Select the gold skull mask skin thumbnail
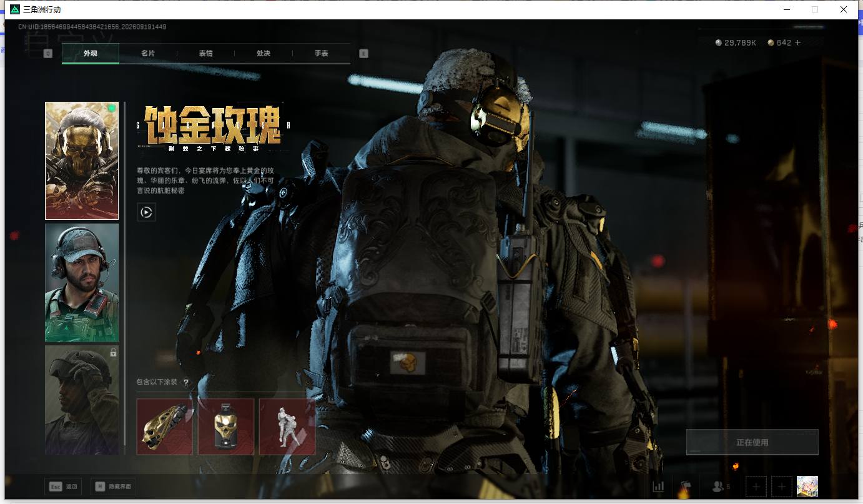Screen dimensions: 863x504 (x=82, y=161)
